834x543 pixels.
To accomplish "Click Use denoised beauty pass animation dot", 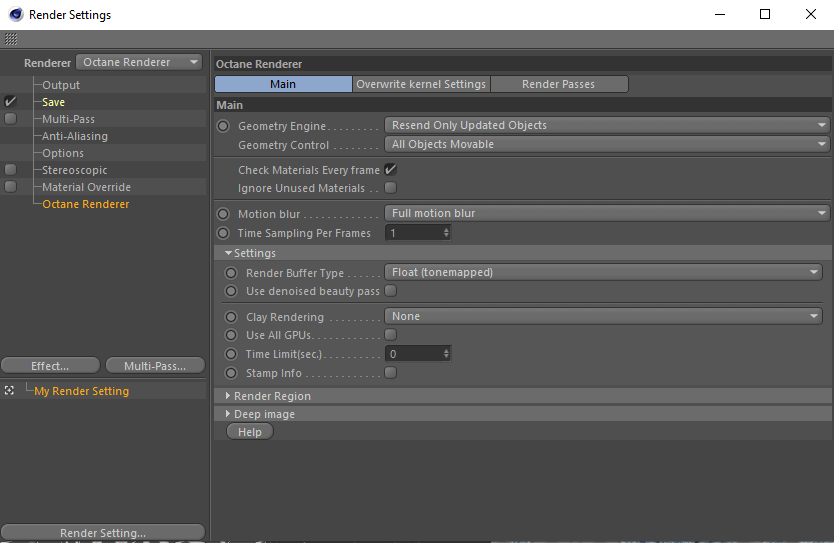I will point(231,291).
